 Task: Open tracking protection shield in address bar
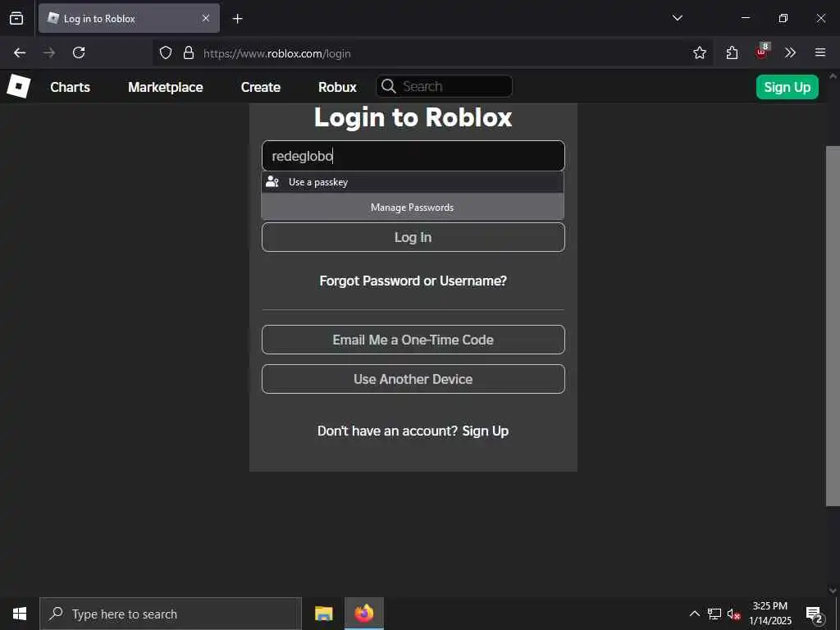pos(166,52)
